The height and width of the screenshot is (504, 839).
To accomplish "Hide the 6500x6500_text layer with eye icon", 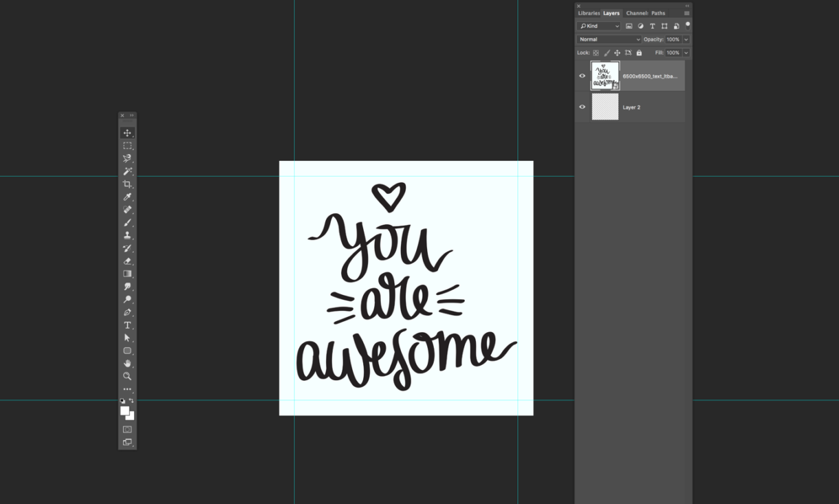I will (x=582, y=76).
